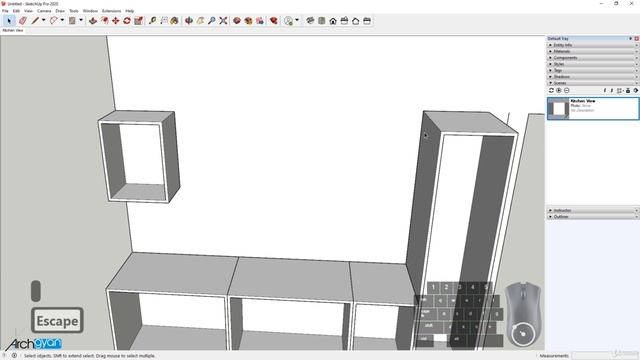The image size is (640, 360).
Task: Open Shapes tool dropdown arrow
Action: coord(81,20)
